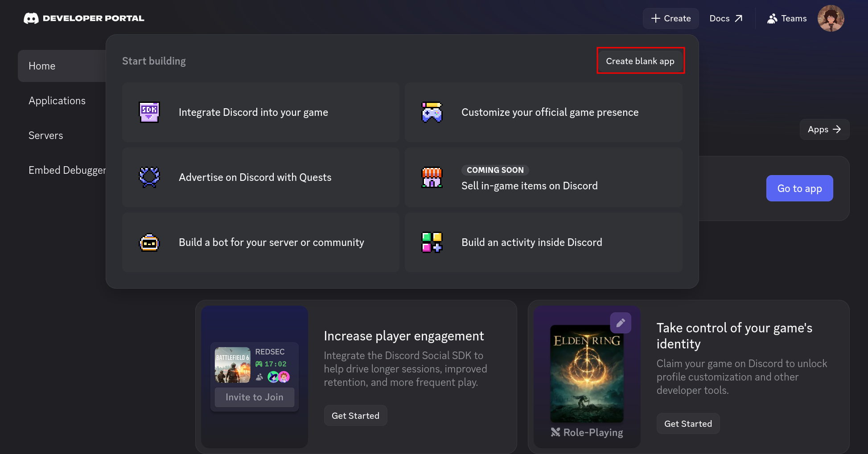Screen dimensions: 868x454
Task: Click the Apps arrow button
Action: [824, 129]
